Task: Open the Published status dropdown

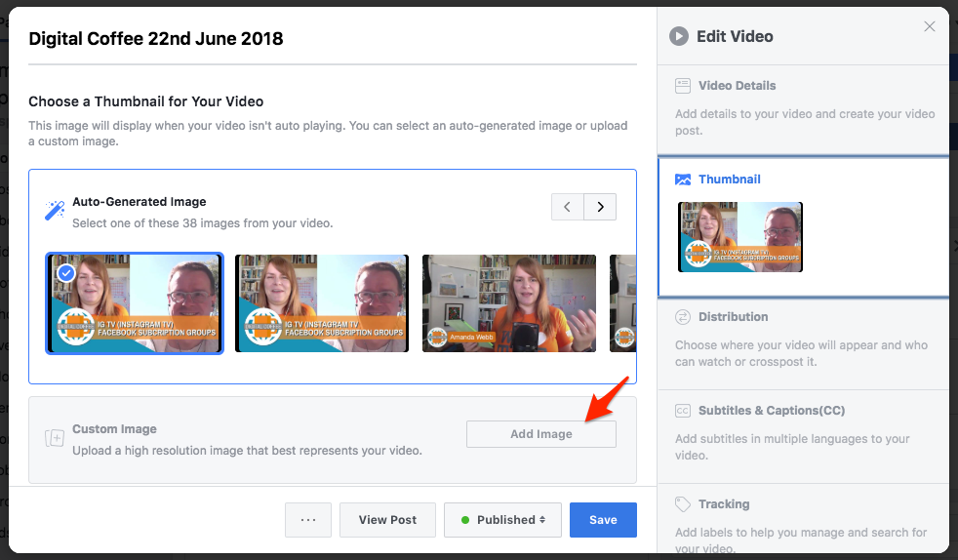Action: pyautogui.click(x=502, y=520)
